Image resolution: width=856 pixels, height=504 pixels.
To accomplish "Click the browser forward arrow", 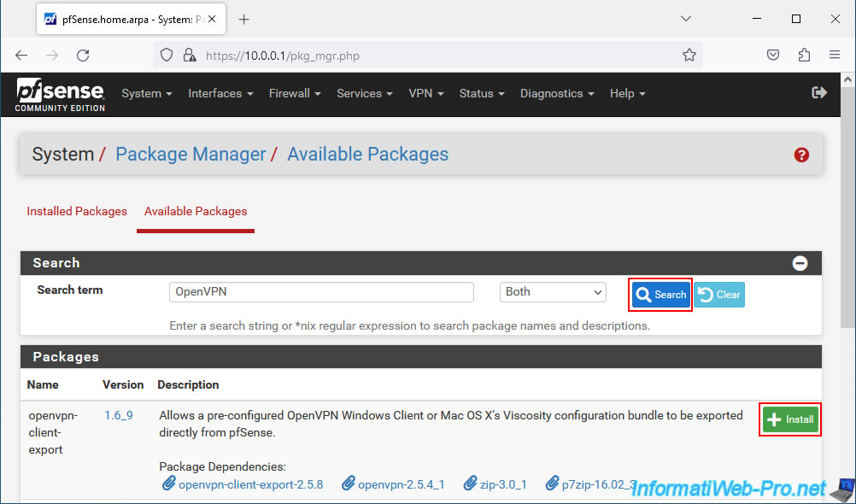I will [x=52, y=56].
